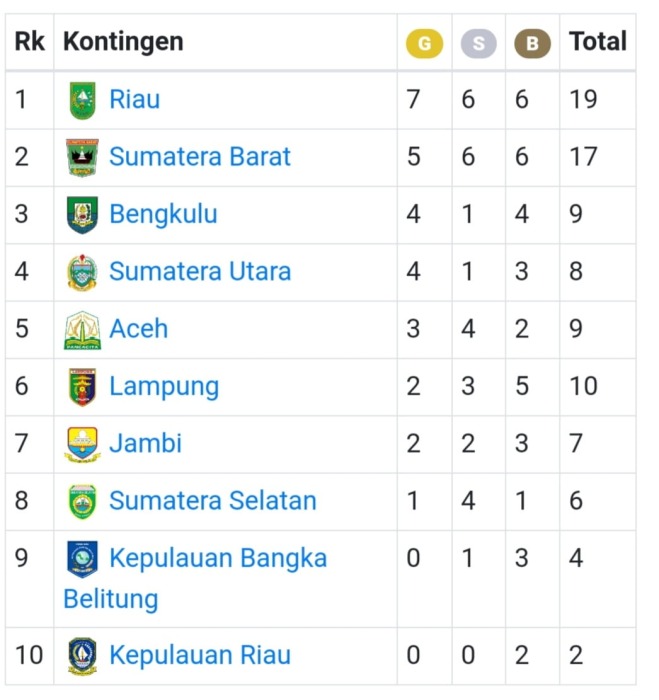Click the Lampung province emblem
The image size is (659, 700).
tap(82, 387)
